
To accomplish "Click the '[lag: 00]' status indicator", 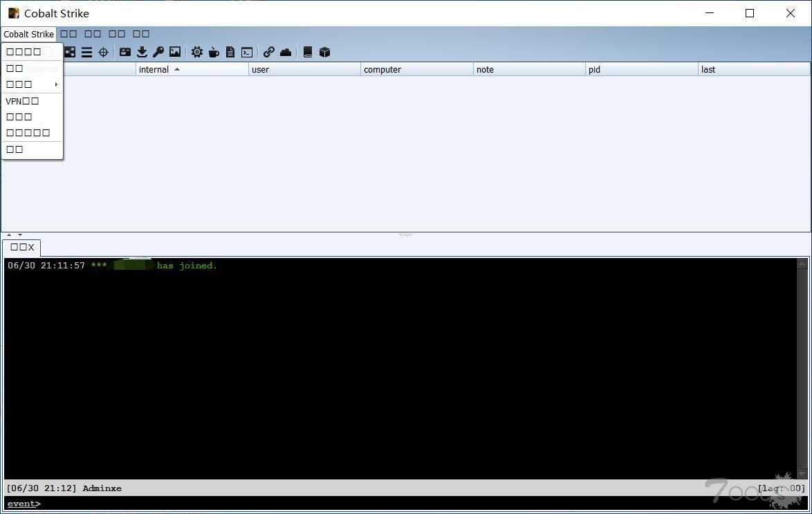I will [x=782, y=488].
